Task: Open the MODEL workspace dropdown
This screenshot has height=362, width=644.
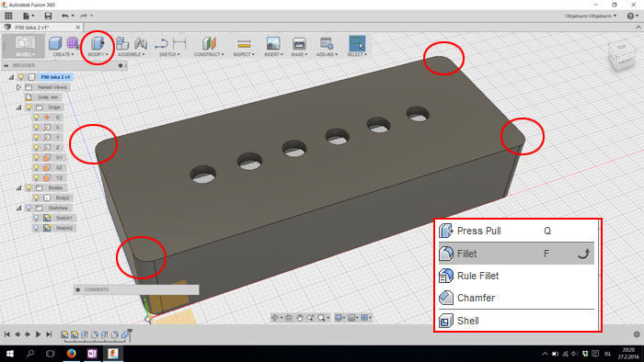Action: pos(25,54)
